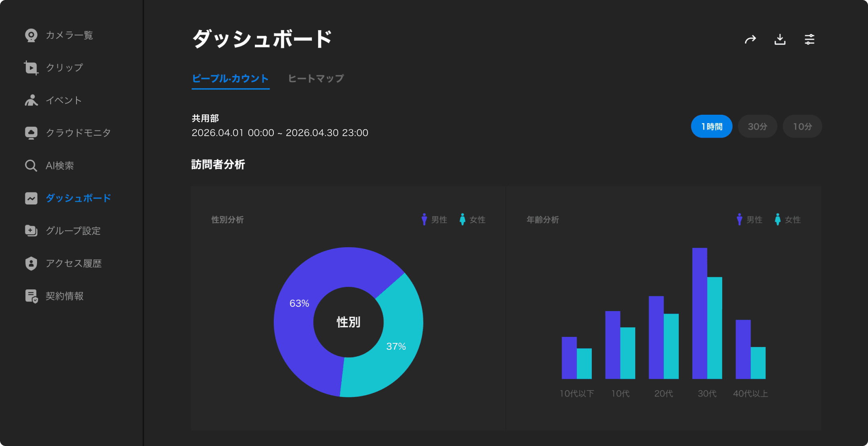
Task: Switch interval to 10分
Action: coord(802,126)
